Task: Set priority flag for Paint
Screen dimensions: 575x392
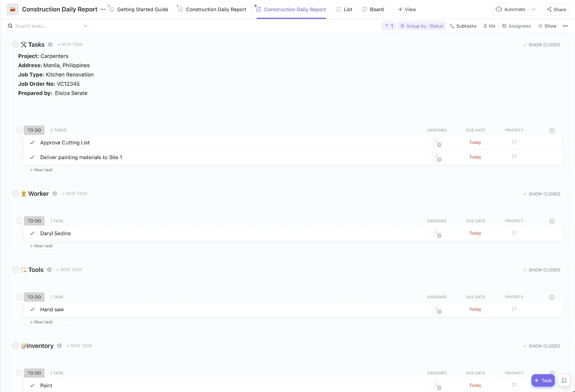Action: tap(514, 385)
